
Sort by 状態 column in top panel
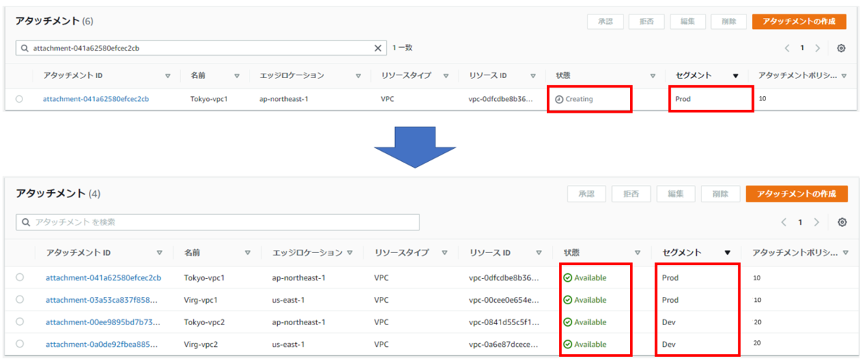coord(652,76)
